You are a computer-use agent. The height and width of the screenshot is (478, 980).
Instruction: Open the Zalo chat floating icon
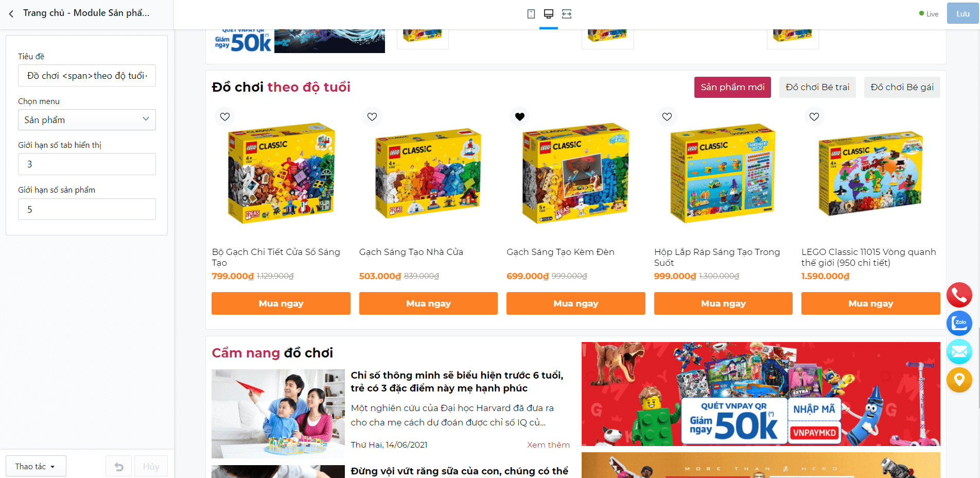[x=959, y=323]
